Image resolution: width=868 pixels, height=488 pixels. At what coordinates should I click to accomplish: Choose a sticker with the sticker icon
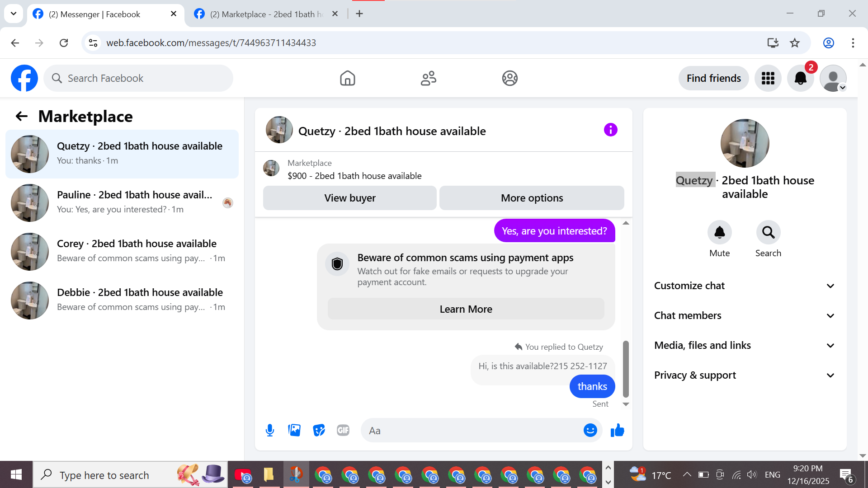tap(319, 431)
